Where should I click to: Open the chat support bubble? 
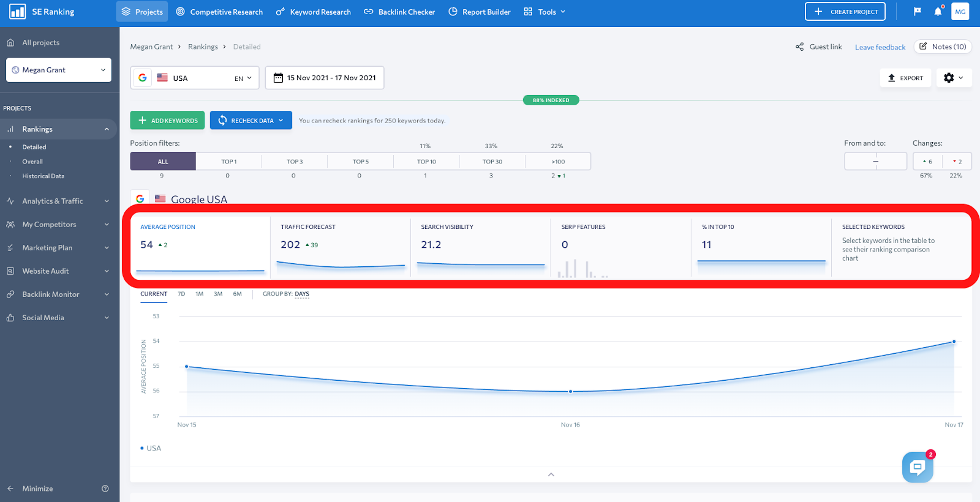(x=918, y=467)
